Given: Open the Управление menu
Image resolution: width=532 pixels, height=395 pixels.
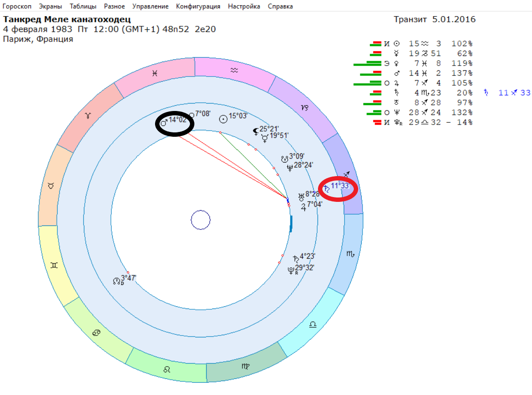Looking at the screenshot, I should [150, 7].
